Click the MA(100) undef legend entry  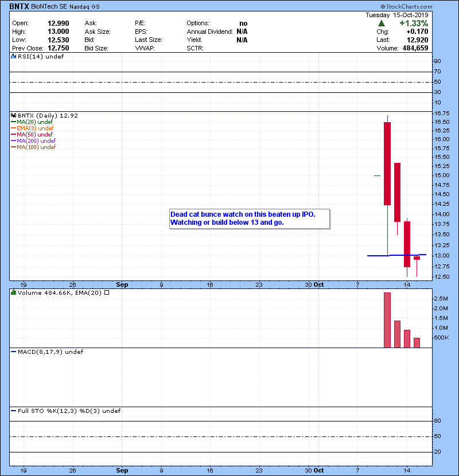pos(33,147)
